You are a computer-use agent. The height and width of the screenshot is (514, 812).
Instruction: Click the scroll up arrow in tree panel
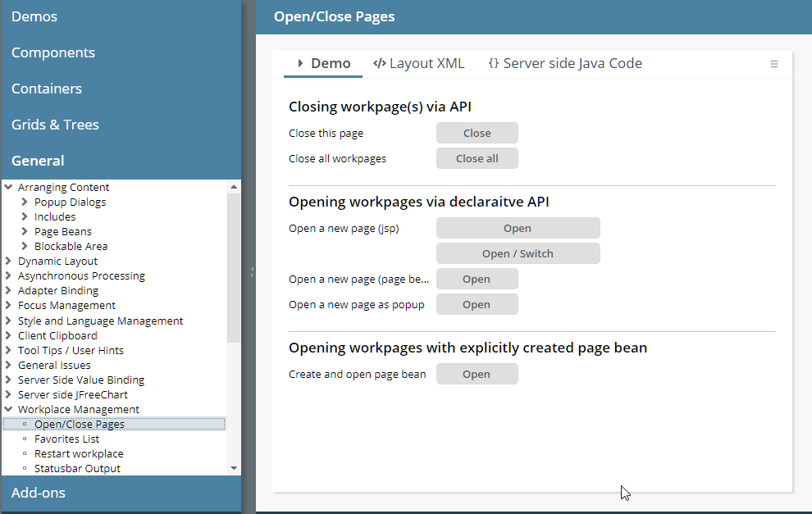[x=234, y=187]
